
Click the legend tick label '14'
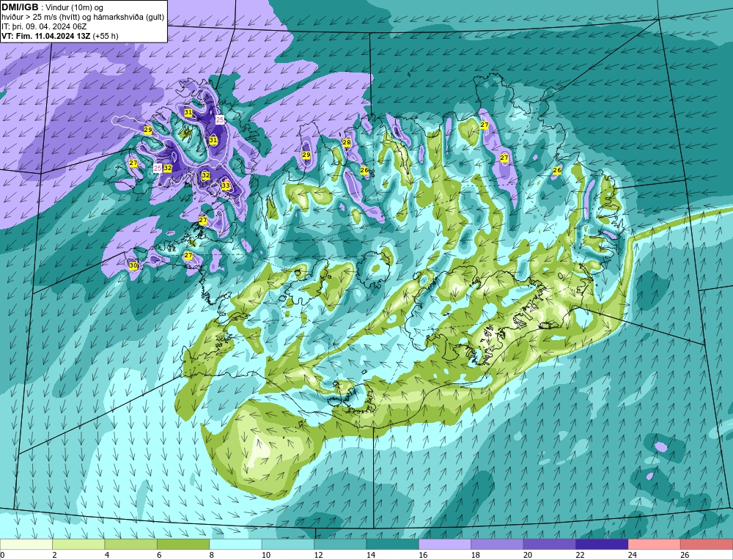[x=371, y=555]
